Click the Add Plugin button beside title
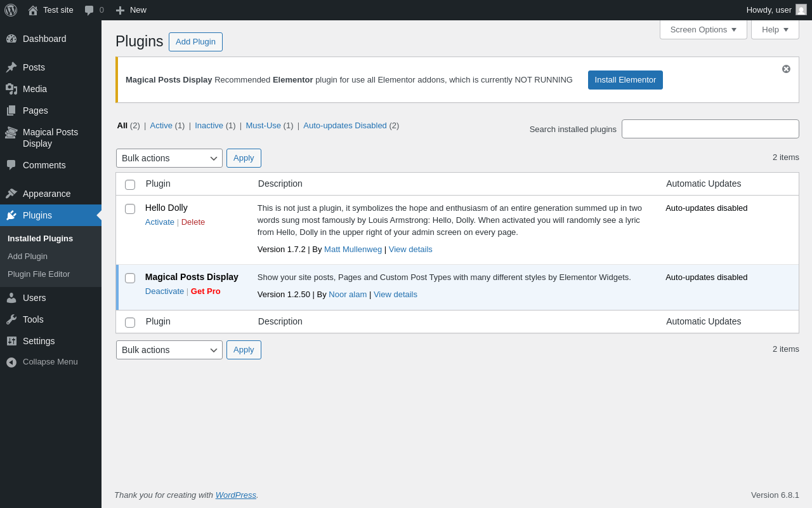The height and width of the screenshot is (508, 812). pos(195,42)
